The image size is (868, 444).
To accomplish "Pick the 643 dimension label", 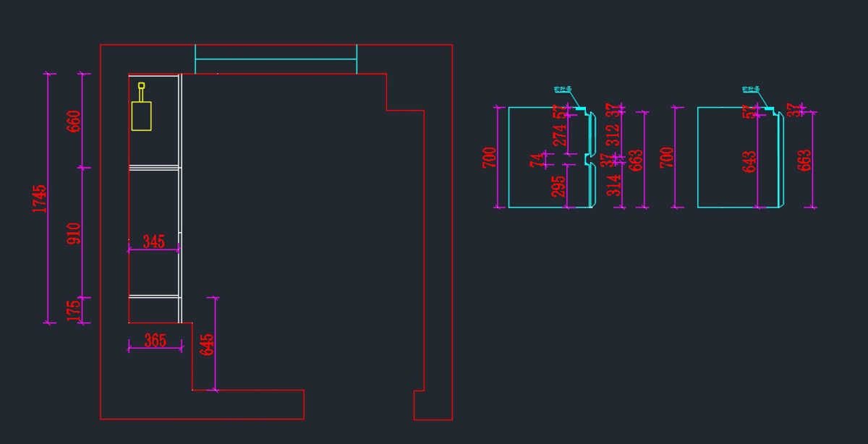I will (749, 161).
